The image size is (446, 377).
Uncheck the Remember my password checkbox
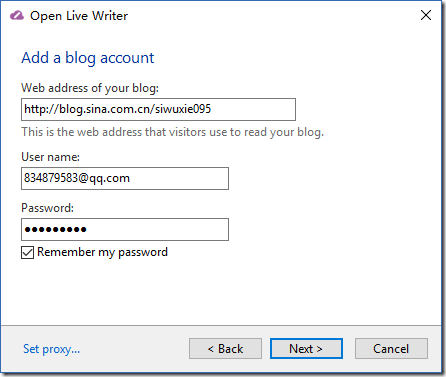27,252
